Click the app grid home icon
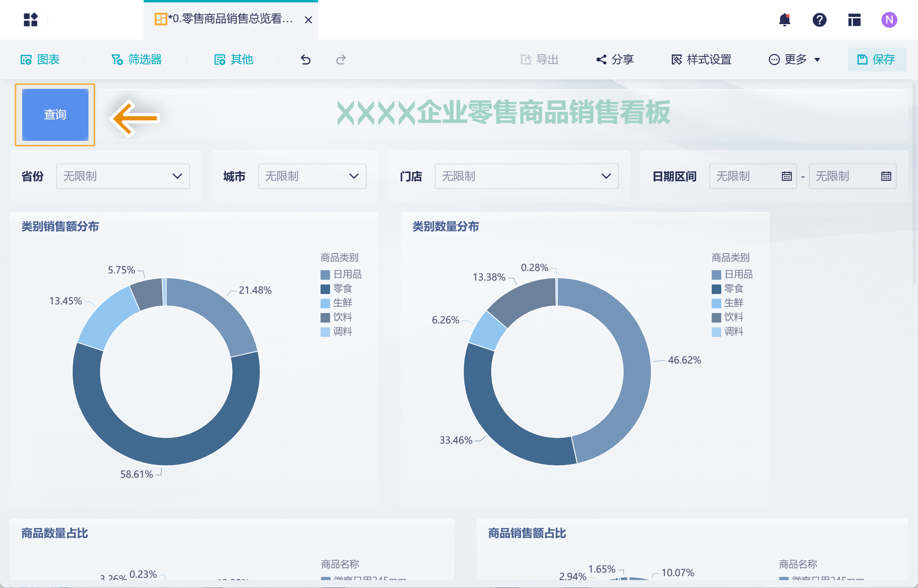 pyautogui.click(x=31, y=19)
